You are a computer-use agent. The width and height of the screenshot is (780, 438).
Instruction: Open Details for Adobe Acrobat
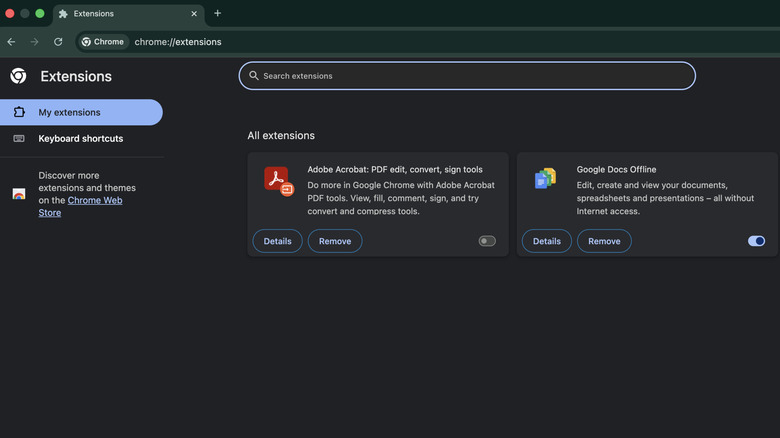coord(278,241)
